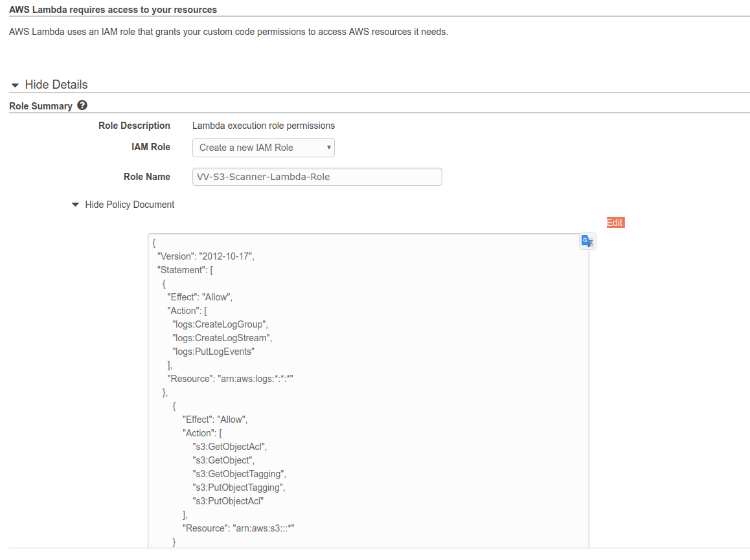Click the Google Translate icon in policy box
This screenshot has width=750, height=560.
point(587,241)
